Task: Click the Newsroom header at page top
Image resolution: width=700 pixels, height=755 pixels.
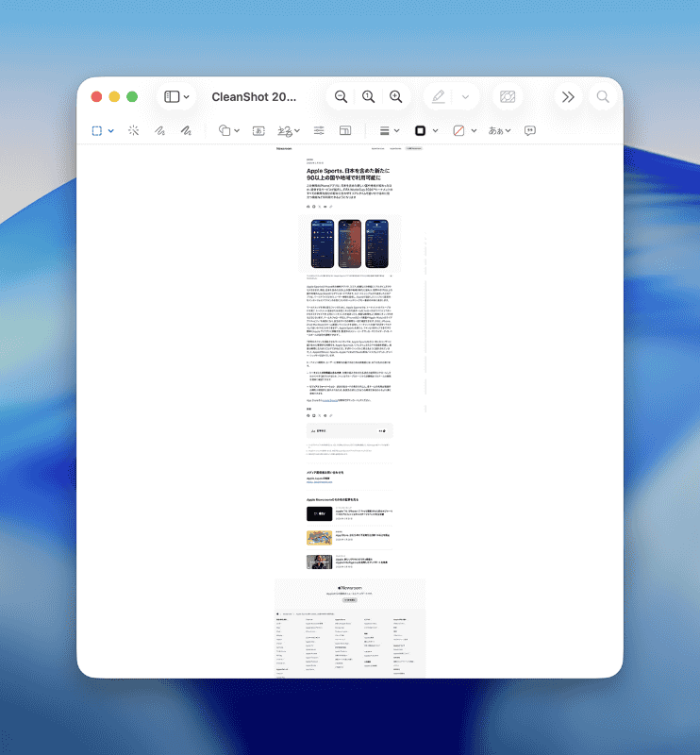Action: point(284,148)
